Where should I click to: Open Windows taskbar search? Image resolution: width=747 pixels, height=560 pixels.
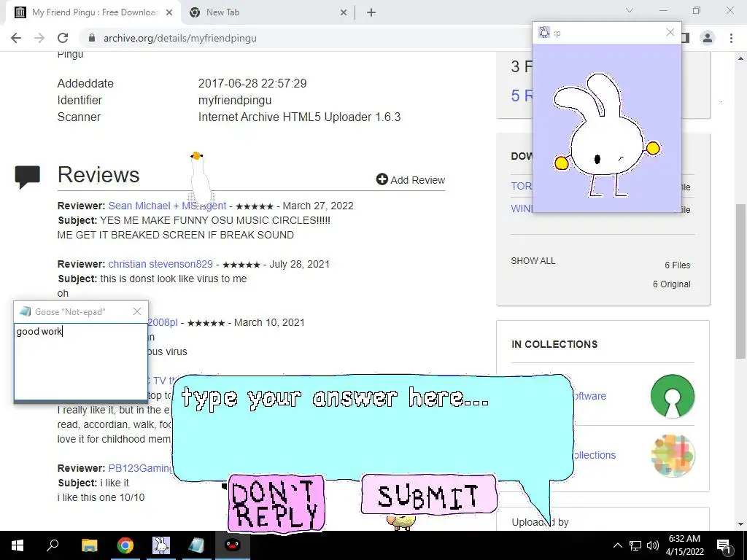tap(53, 545)
